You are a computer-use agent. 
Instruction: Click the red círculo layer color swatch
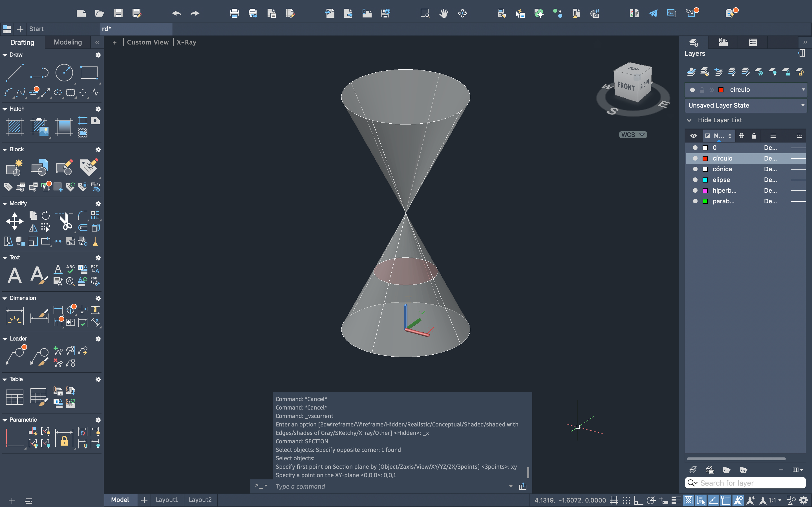pyautogui.click(x=705, y=158)
